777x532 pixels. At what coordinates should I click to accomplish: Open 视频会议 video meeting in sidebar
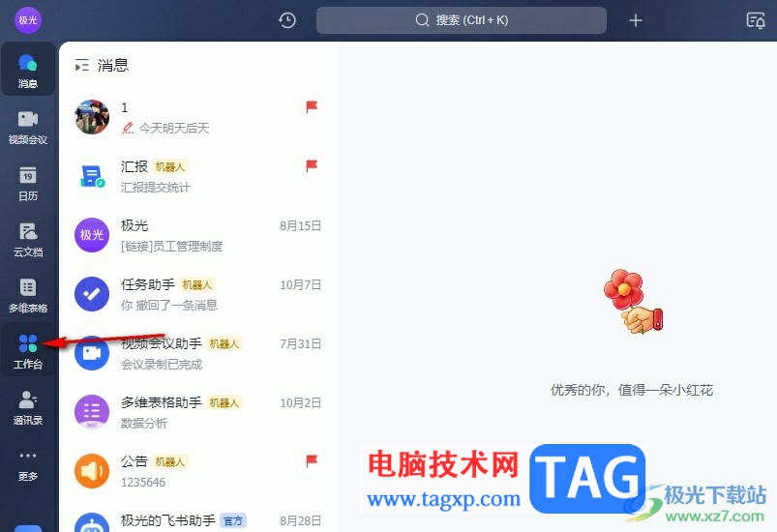click(28, 126)
